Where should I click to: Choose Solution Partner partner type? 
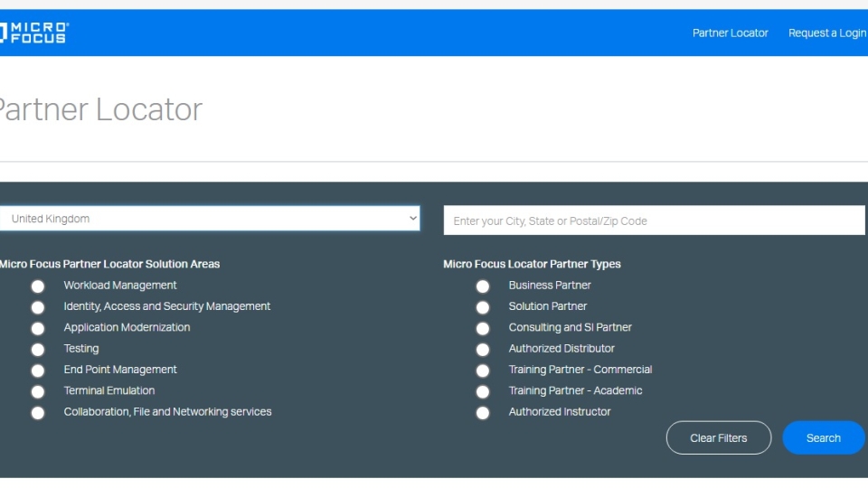(x=483, y=307)
